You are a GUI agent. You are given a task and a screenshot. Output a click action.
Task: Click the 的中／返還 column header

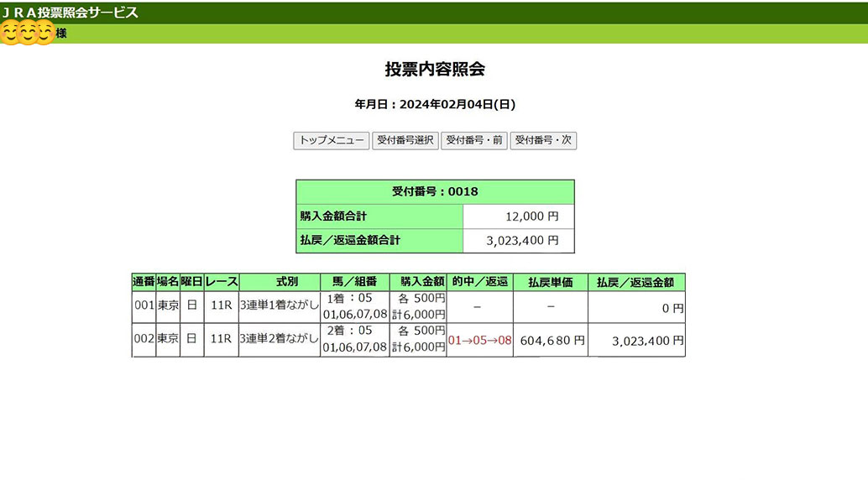point(479,282)
